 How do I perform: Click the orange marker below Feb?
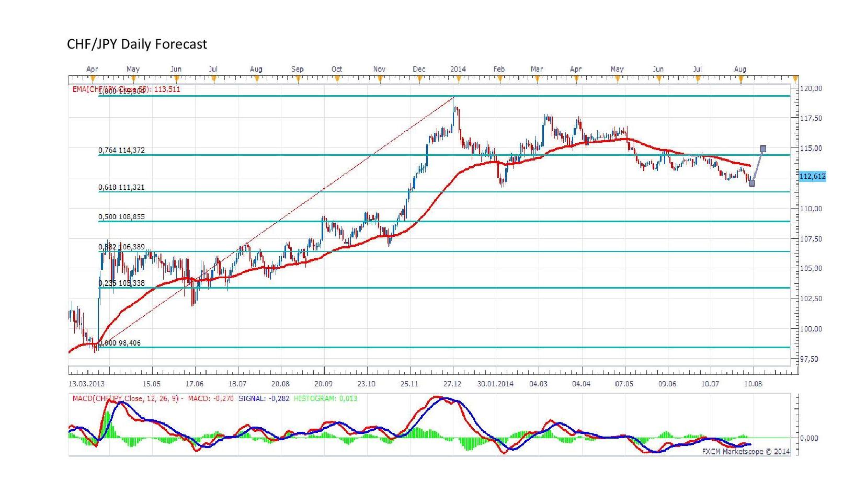pos(500,79)
